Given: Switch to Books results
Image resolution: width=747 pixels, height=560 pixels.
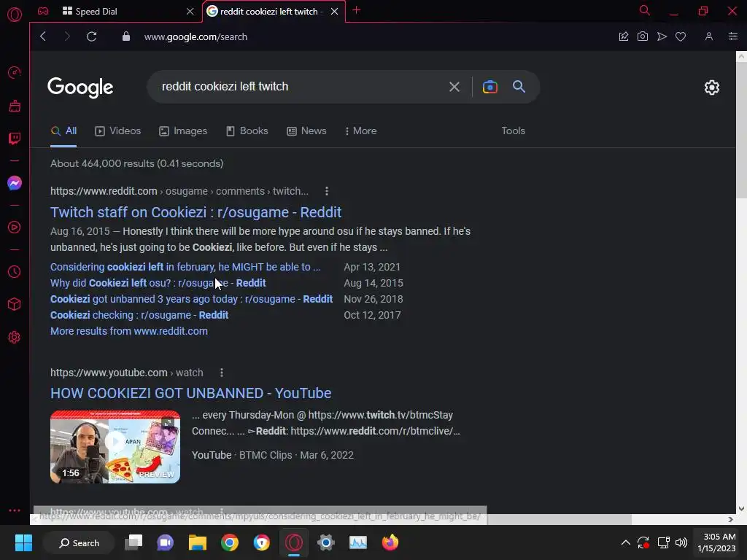Looking at the screenshot, I should (x=247, y=131).
